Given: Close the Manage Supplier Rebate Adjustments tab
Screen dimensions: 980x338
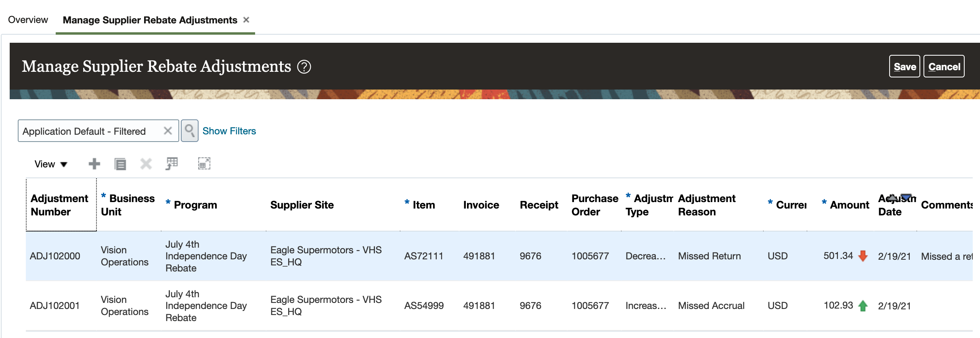Looking at the screenshot, I should (246, 20).
